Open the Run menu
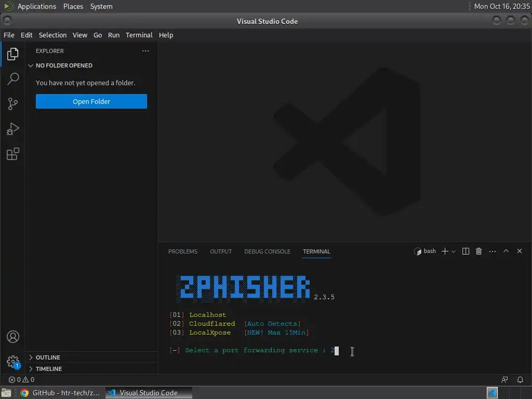Image resolution: width=532 pixels, height=399 pixels. (x=114, y=35)
